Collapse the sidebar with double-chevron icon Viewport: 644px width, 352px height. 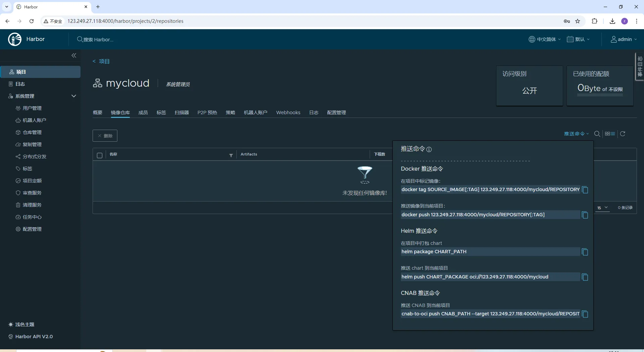pos(74,55)
